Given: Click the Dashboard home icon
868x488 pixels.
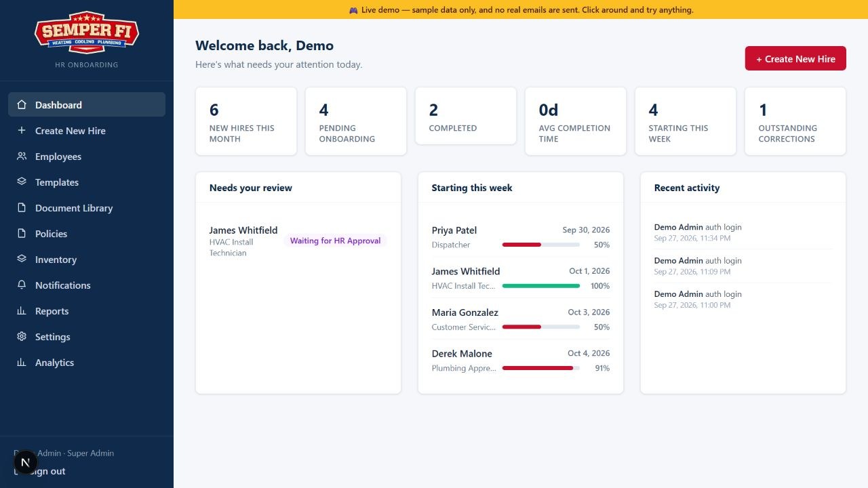Looking at the screenshot, I should tap(22, 105).
